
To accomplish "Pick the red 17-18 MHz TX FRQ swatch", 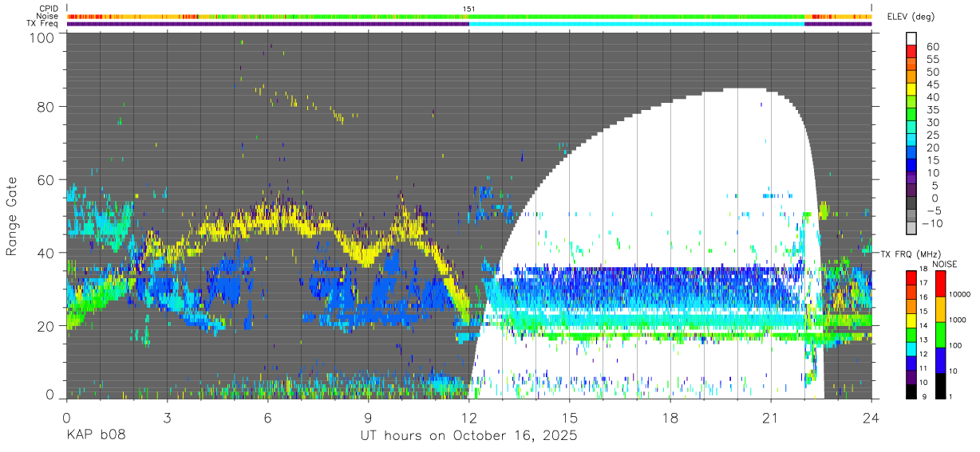I will [911, 276].
